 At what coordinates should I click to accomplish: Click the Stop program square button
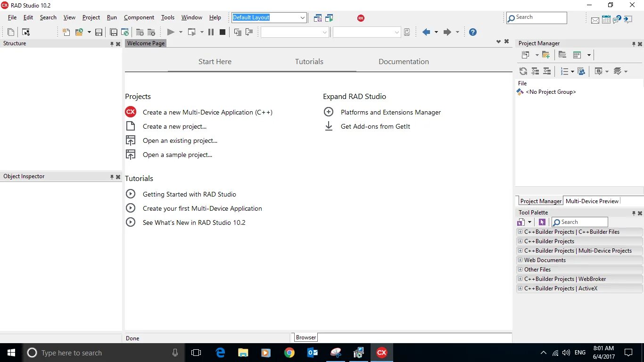click(223, 32)
